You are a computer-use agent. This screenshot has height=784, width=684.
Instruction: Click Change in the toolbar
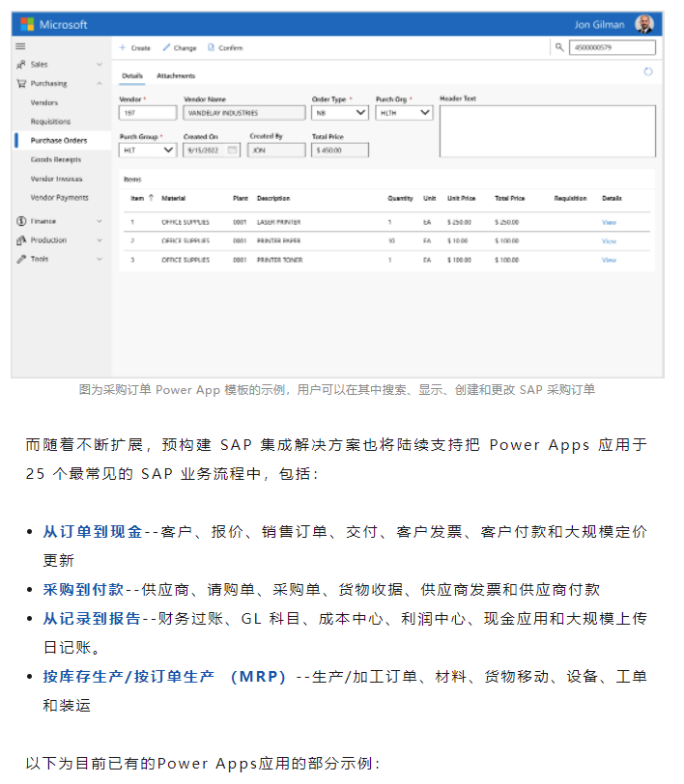click(180, 48)
